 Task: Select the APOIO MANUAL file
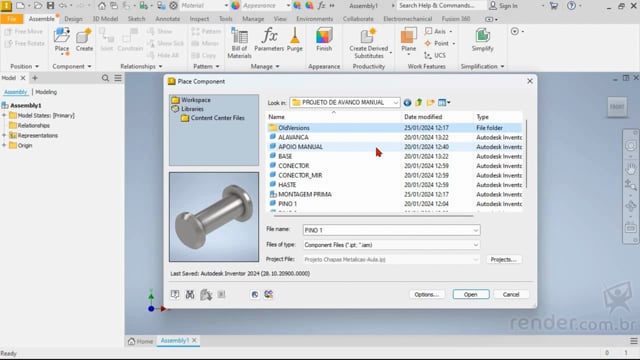click(300, 147)
